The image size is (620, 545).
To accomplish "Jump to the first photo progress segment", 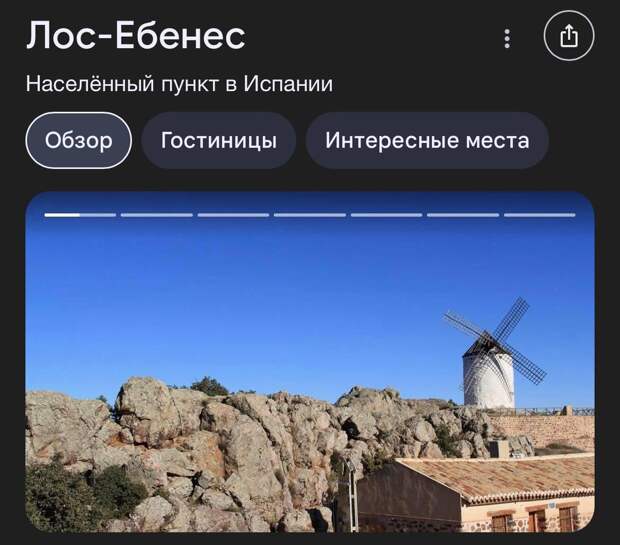I will (80, 215).
